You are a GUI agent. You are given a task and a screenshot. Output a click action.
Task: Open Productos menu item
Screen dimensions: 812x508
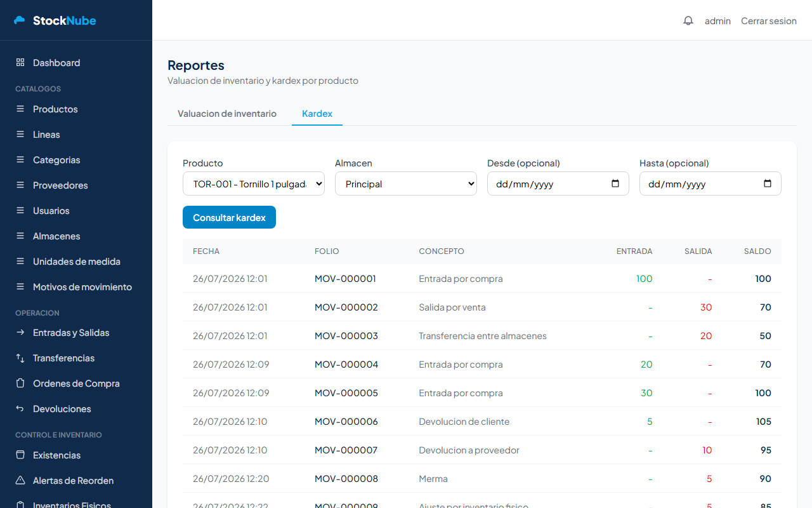76,109
